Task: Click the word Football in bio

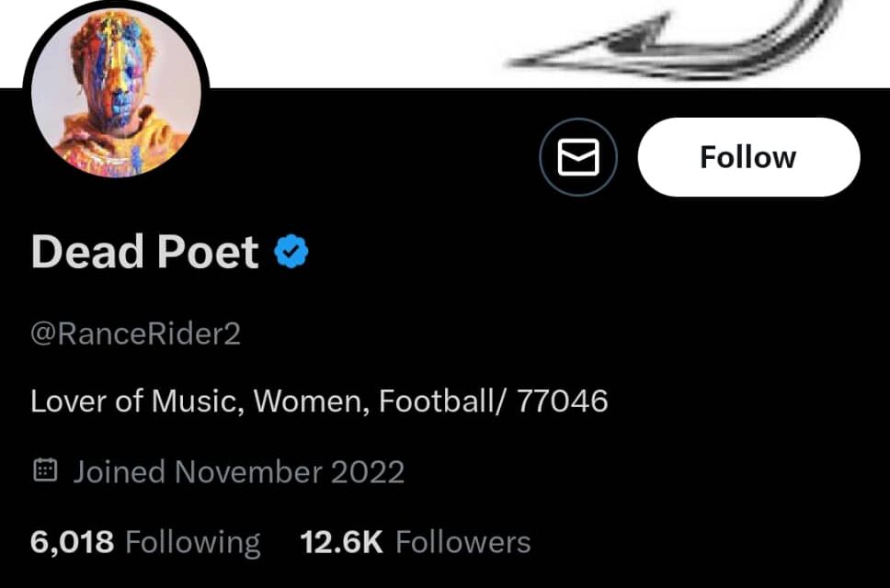Action: point(438,401)
